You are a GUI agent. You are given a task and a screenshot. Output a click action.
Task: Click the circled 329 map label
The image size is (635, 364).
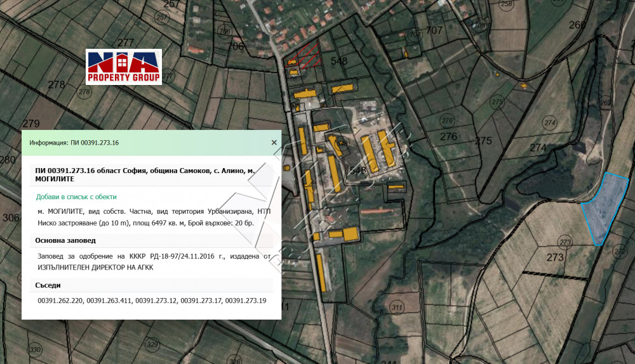pyautogui.click(x=152, y=344)
